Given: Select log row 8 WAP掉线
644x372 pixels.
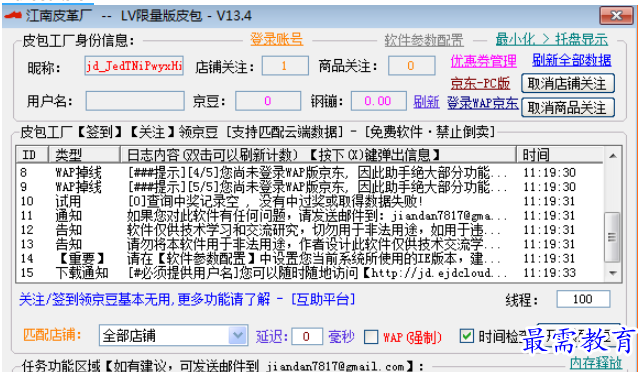Looking at the screenshot, I should click(310, 172).
